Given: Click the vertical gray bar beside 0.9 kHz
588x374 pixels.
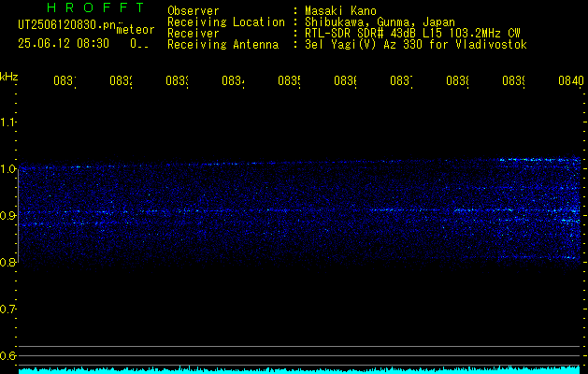Looking at the screenshot, I should tap(18, 214).
